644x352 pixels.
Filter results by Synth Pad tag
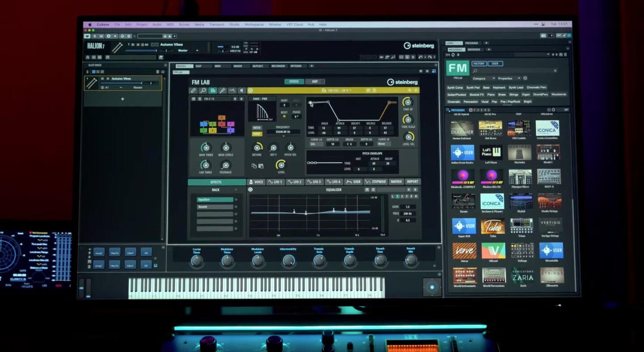tap(473, 88)
